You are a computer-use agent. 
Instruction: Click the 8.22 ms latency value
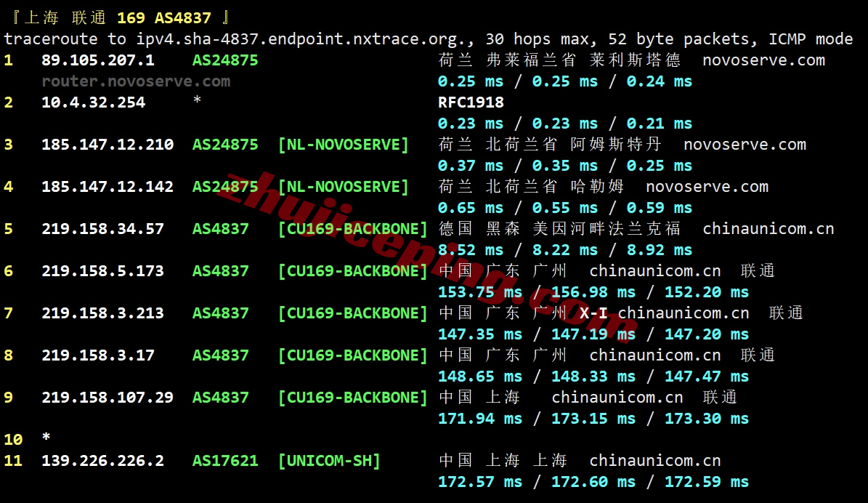pyautogui.click(x=565, y=250)
